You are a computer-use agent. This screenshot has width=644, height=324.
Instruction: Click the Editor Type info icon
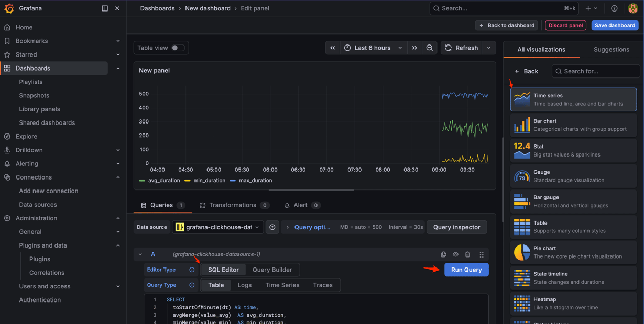pyautogui.click(x=192, y=270)
